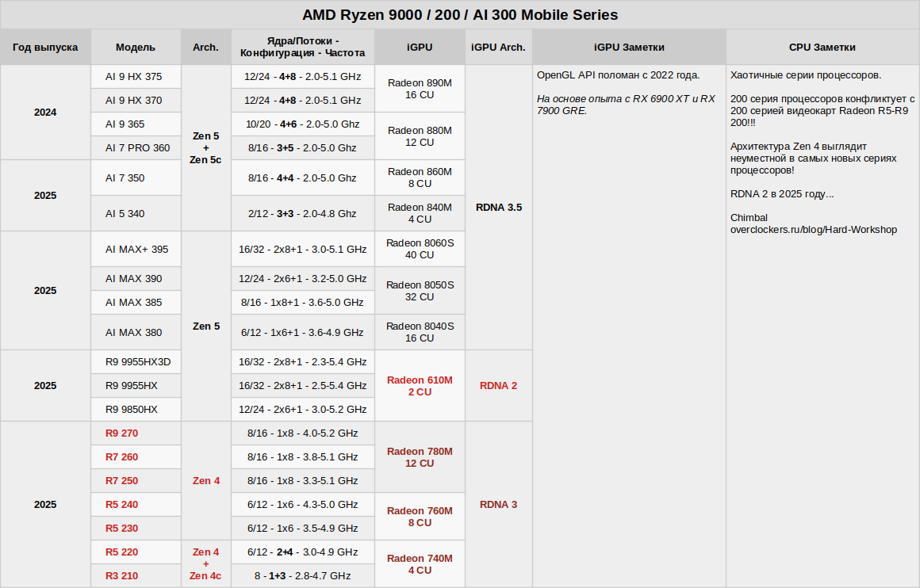Screen dimensions: 920x588
Task: Click the 'OpenGL API поломан с 2022 года.' note
Action: coord(618,75)
